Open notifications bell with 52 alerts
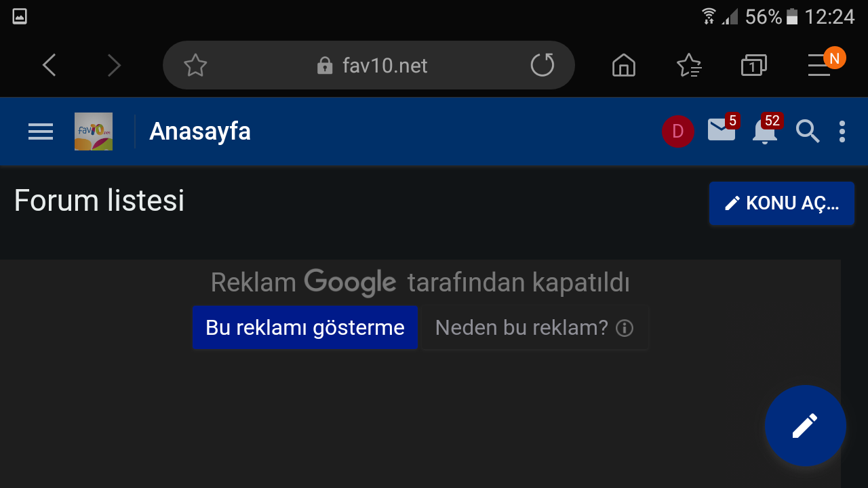The width and height of the screenshot is (868, 488). 765,130
